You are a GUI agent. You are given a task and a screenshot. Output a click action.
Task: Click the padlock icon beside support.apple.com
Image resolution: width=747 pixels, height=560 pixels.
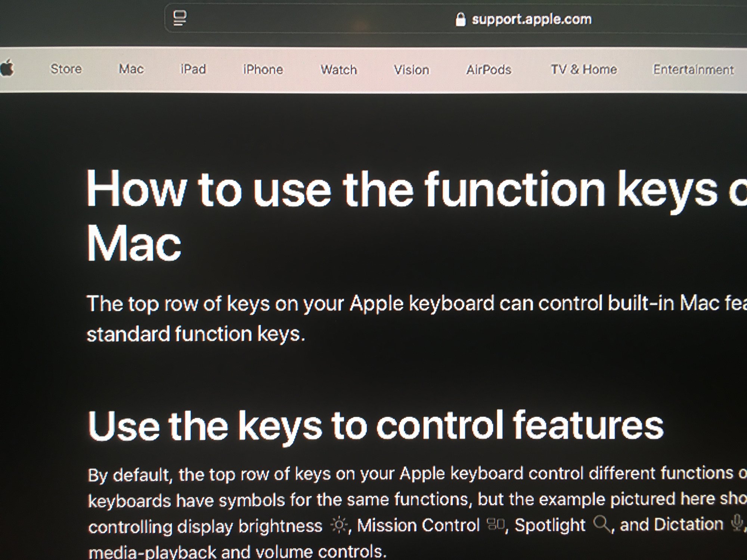[460, 19]
